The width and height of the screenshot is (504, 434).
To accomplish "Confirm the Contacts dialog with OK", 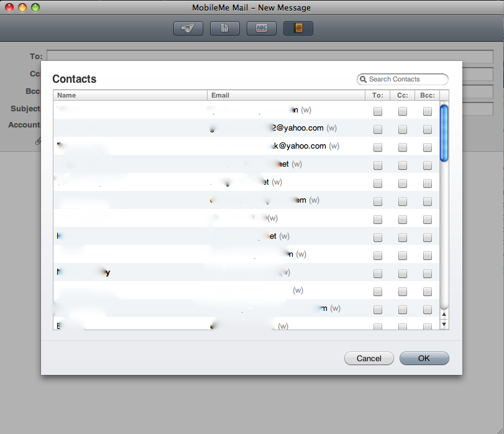I will pyautogui.click(x=424, y=358).
